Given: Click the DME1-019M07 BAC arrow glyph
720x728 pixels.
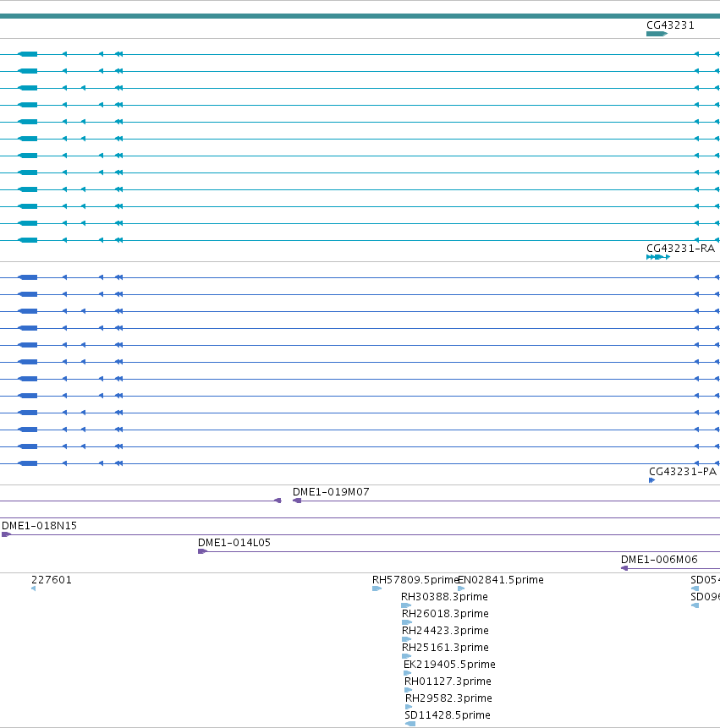Looking at the screenshot, I should tap(297, 501).
